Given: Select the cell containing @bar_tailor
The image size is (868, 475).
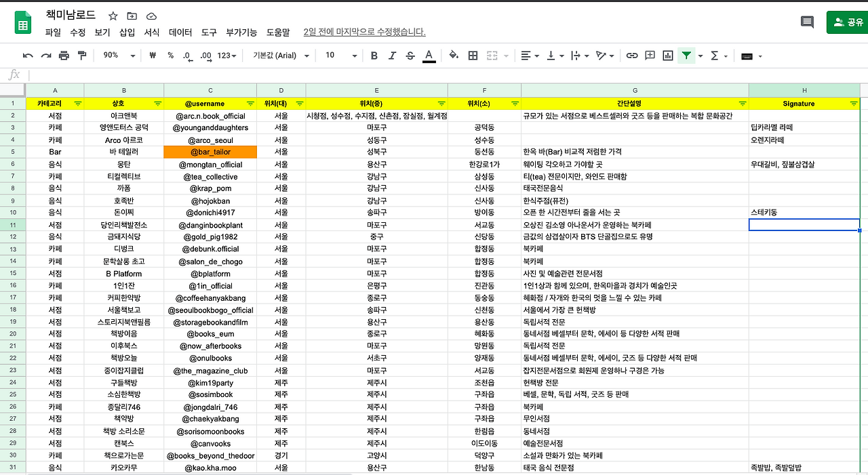Looking at the screenshot, I should tap(210, 152).
